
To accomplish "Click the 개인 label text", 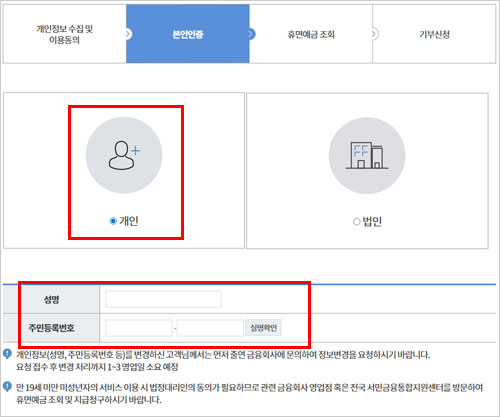I will pyautogui.click(x=129, y=221).
